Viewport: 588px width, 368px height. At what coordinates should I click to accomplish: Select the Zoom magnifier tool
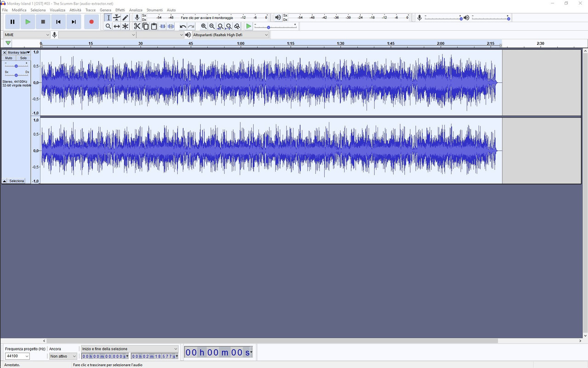click(x=108, y=26)
